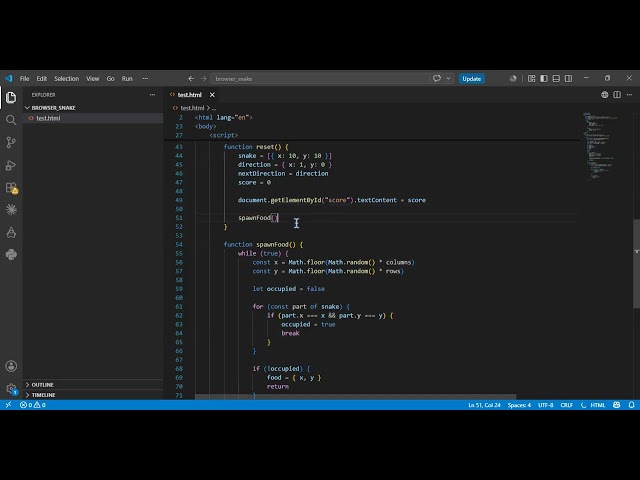Open errors and warnings count in status bar
Image resolution: width=640 pixels, height=480 pixels.
click(33, 405)
